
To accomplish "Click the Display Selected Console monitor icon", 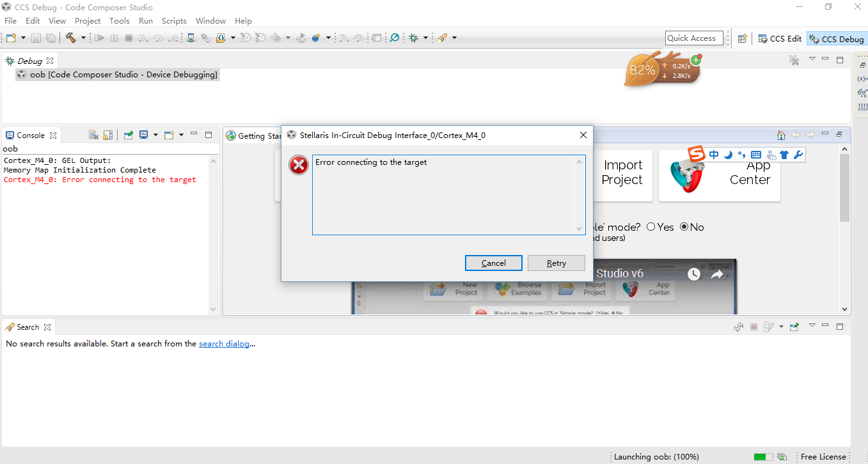I will [x=144, y=135].
